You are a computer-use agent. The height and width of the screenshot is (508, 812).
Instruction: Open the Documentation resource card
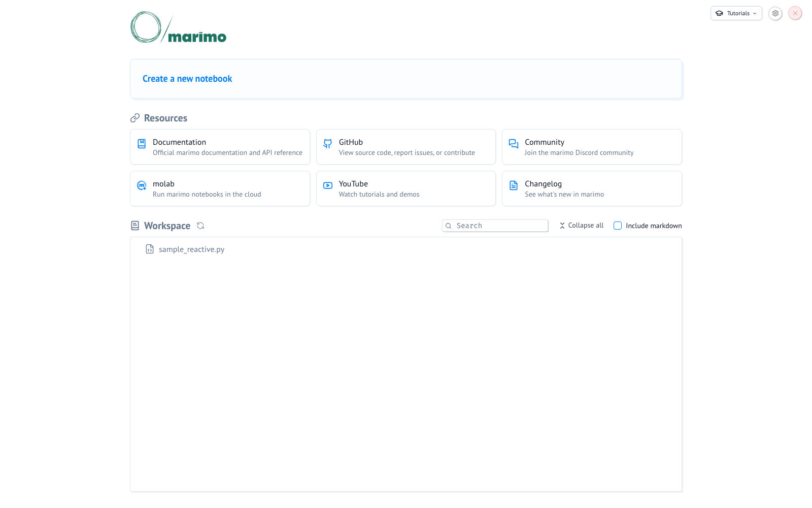coord(220,147)
